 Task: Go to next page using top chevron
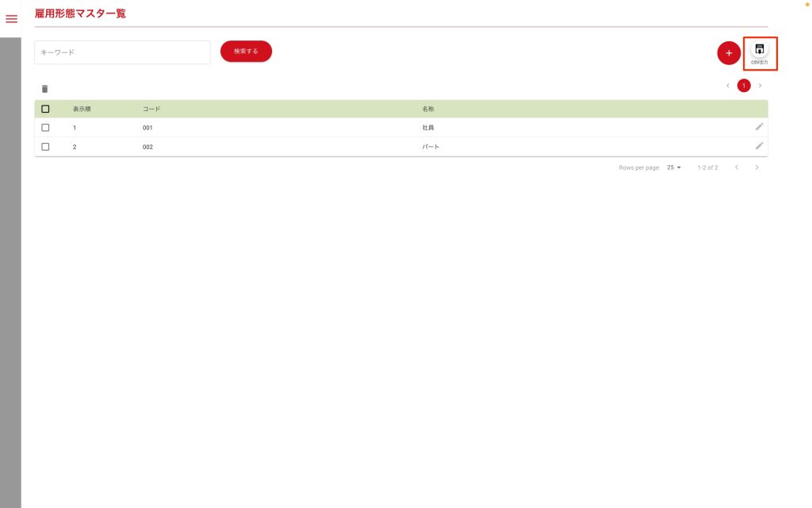(x=760, y=86)
